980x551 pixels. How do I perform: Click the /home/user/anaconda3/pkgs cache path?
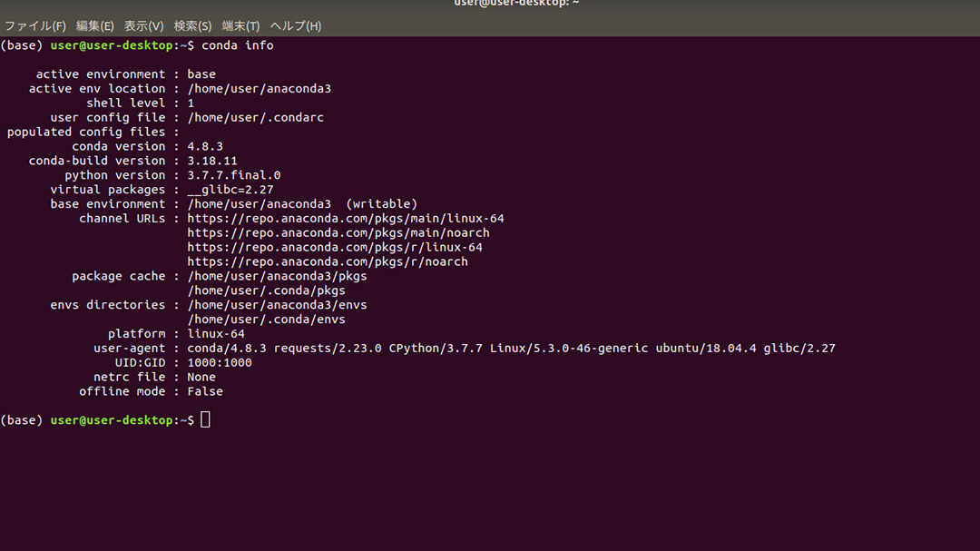[277, 276]
